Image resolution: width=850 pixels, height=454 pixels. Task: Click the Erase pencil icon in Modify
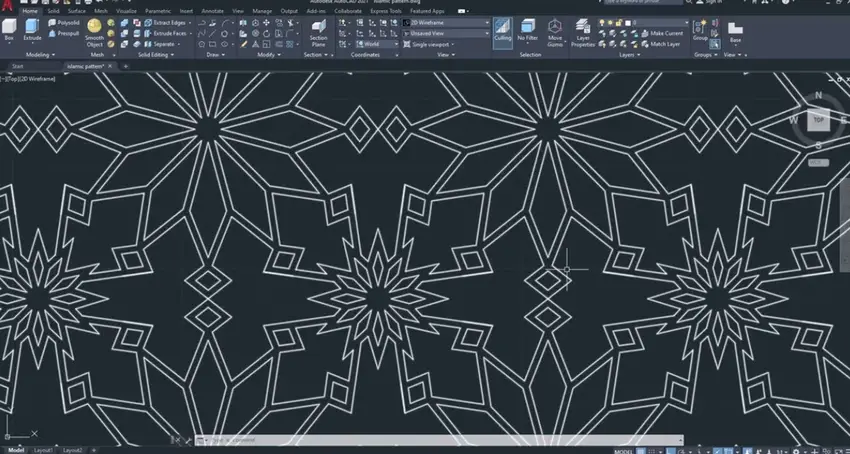[244, 44]
